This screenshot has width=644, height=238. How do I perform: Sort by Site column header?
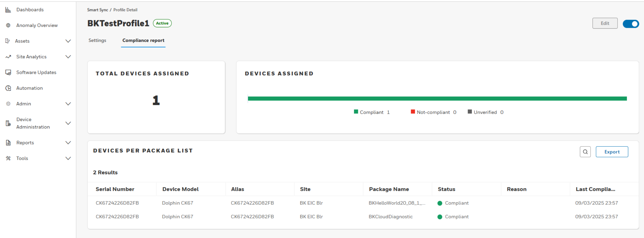click(305, 189)
